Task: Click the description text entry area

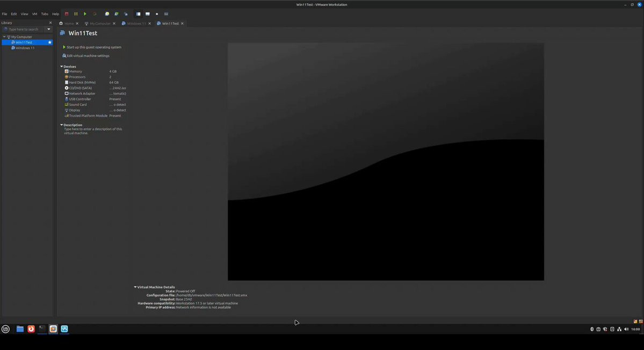Action: 93,131
